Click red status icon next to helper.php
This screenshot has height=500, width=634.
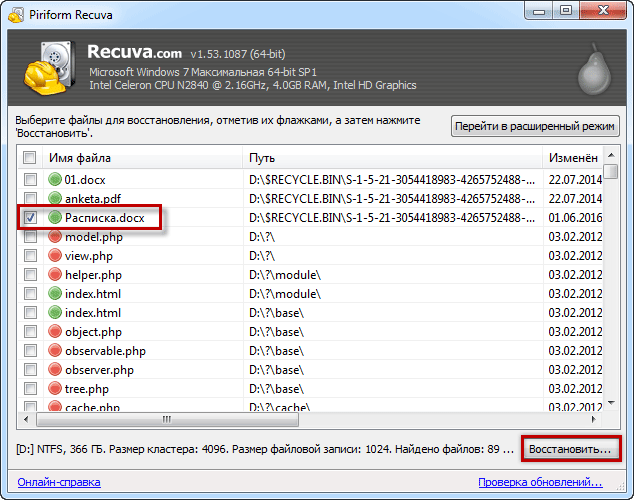[x=55, y=275]
